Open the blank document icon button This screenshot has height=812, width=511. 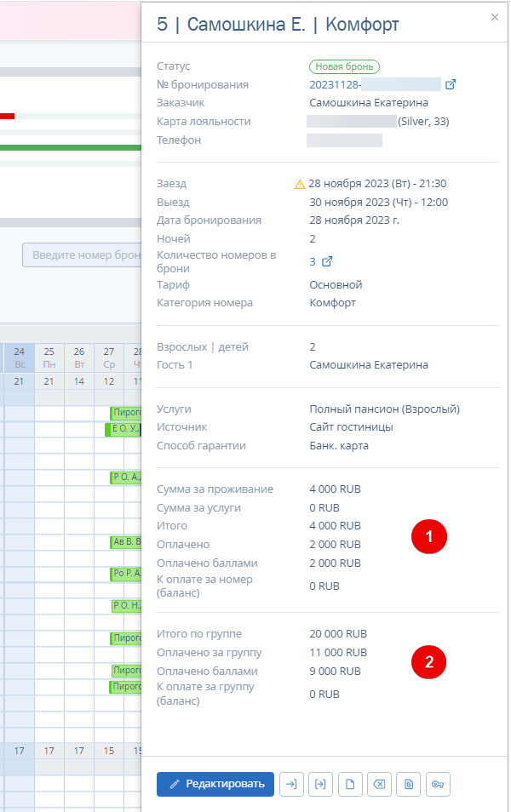[x=350, y=784]
